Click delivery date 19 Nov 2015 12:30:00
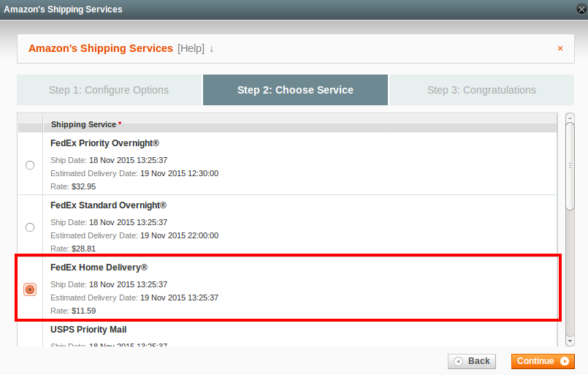 tap(179, 173)
